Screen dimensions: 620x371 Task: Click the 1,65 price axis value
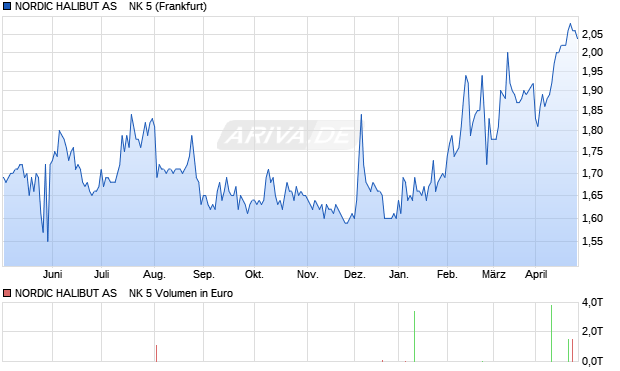(592, 195)
